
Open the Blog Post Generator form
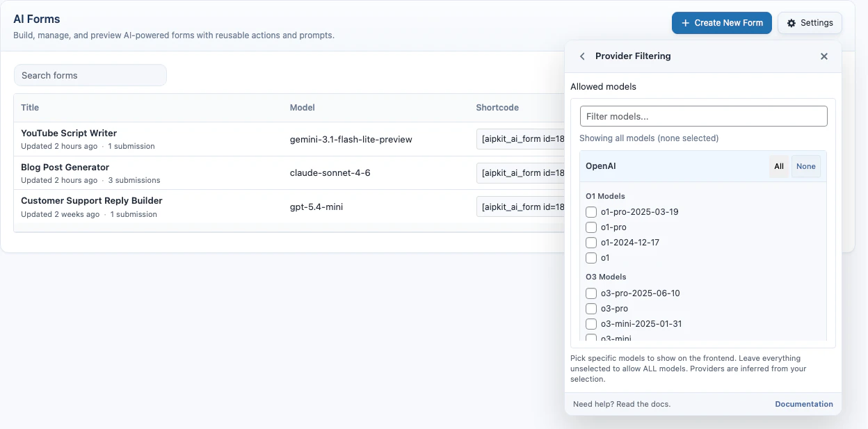[65, 167]
